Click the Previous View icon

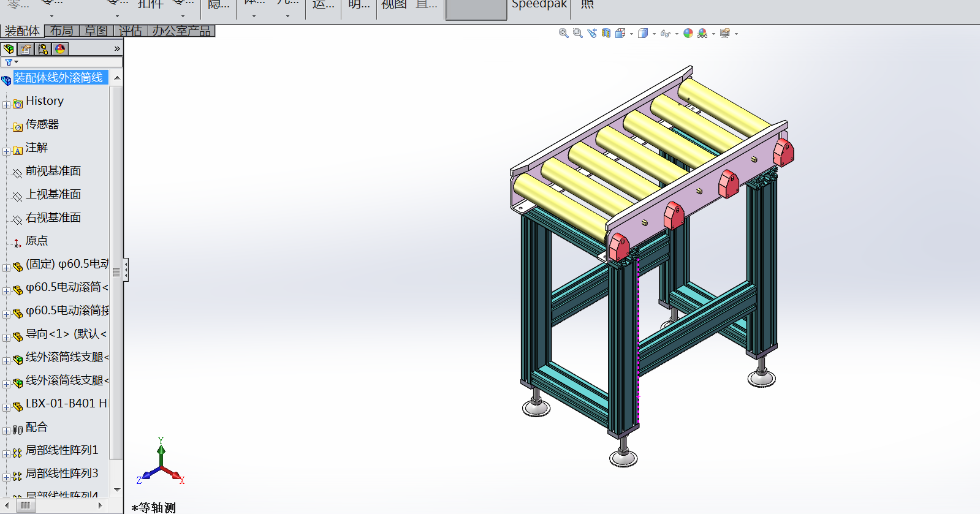click(x=591, y=33)
